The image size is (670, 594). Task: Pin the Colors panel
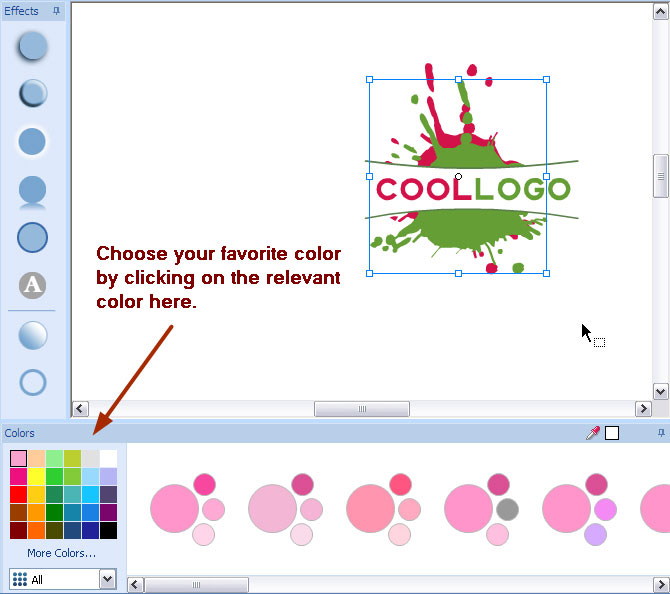[661, 433]
